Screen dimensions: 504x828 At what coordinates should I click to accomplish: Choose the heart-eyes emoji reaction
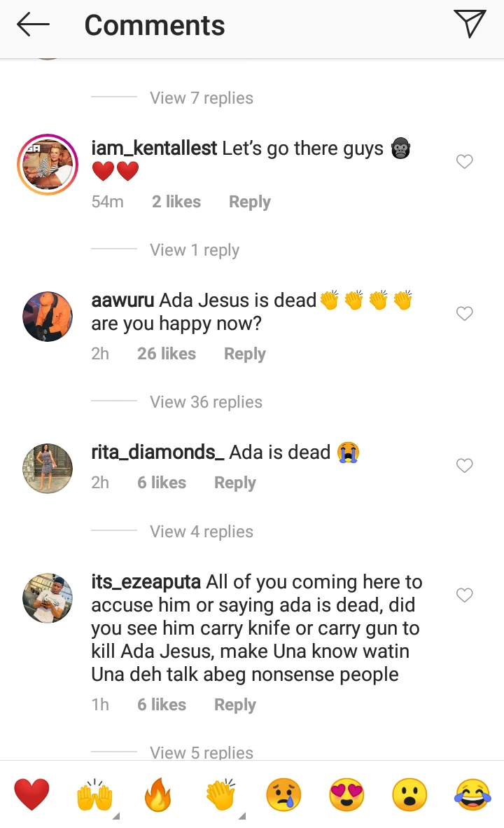[346, 796]
